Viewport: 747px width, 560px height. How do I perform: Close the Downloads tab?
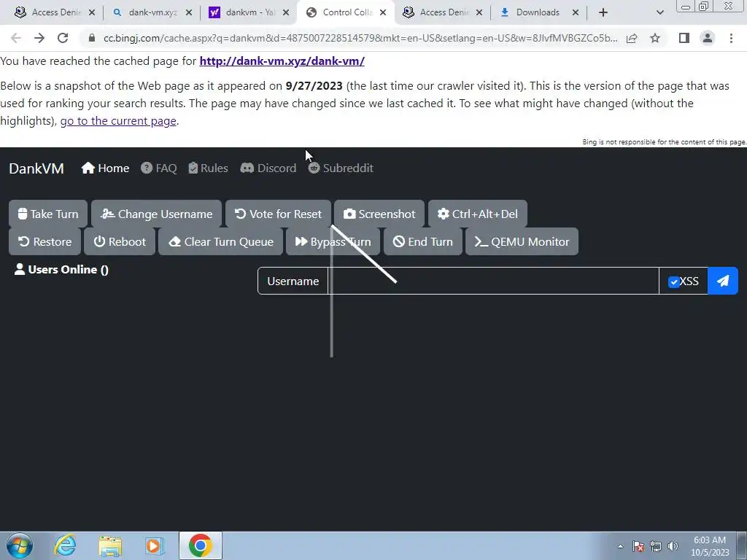click(576, 13)
